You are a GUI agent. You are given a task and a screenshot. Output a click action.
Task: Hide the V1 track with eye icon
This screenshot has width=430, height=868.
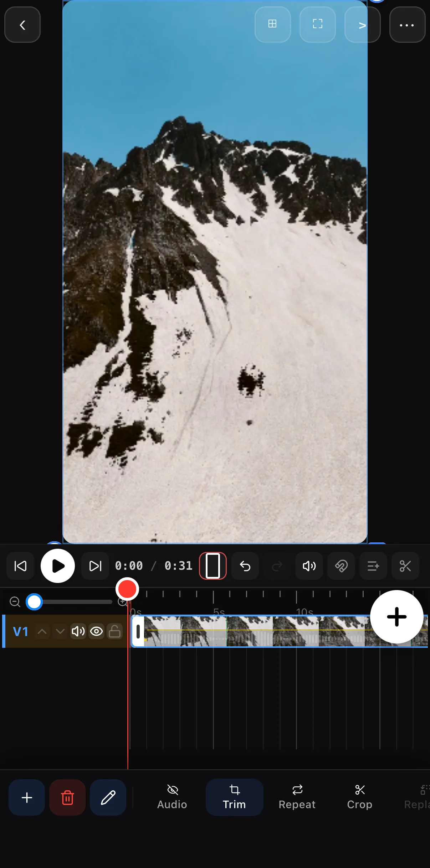[96, 632]
